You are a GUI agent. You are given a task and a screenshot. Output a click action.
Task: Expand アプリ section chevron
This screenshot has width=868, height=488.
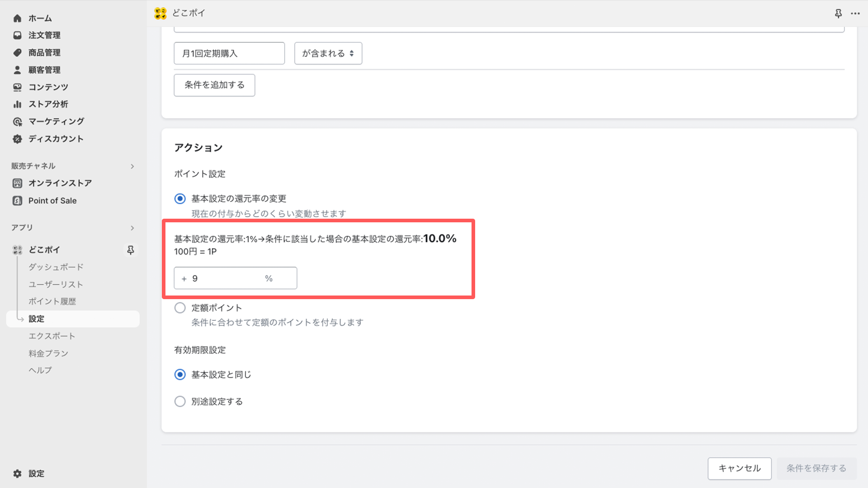[x=132, y=227]
